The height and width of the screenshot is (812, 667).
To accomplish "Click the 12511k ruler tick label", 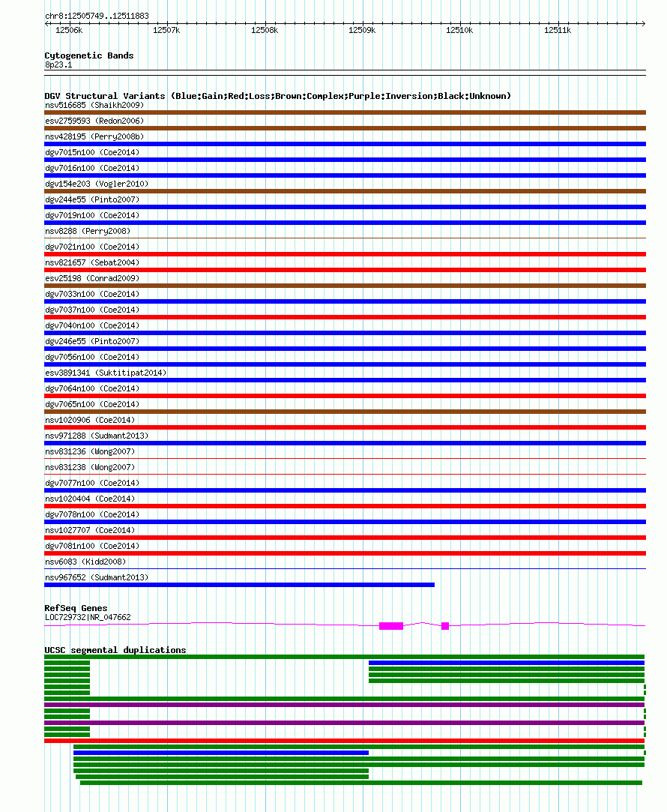I will click(558, 30).
